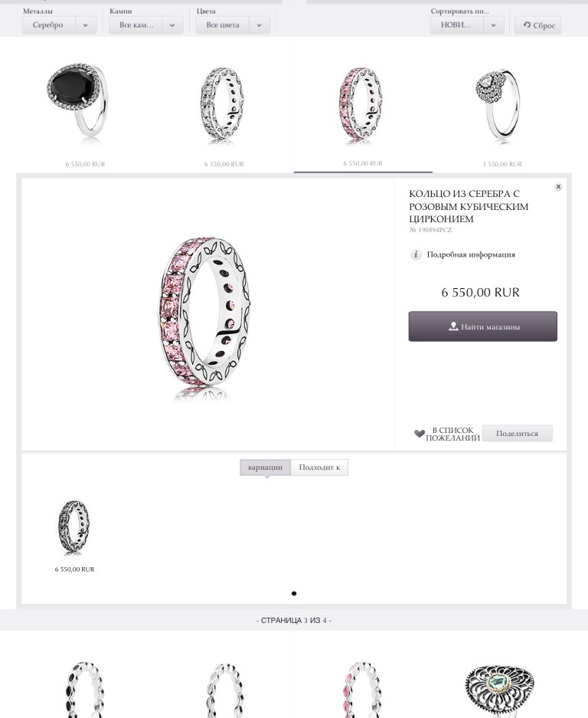Open the Подробная информация link

[471, 254]
